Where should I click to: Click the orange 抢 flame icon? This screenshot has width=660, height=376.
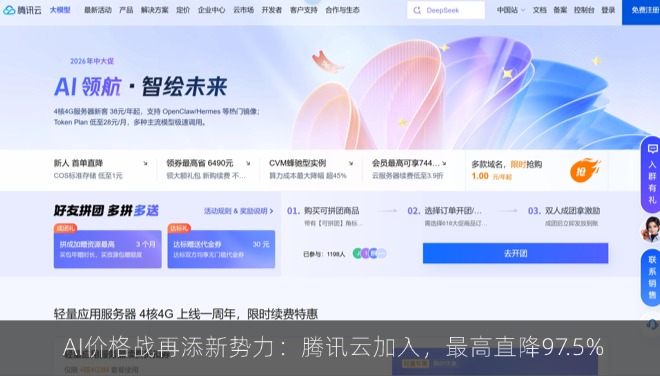(585, 170)
